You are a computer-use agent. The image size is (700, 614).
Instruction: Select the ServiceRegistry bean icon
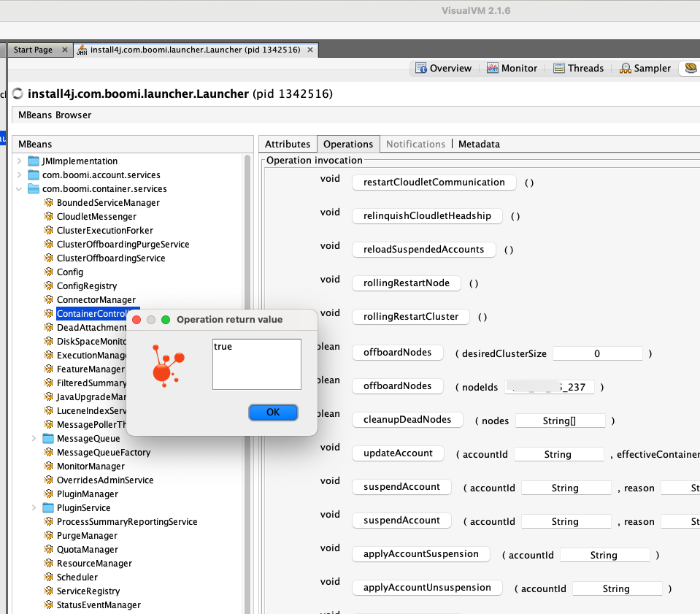pos(49,591)
